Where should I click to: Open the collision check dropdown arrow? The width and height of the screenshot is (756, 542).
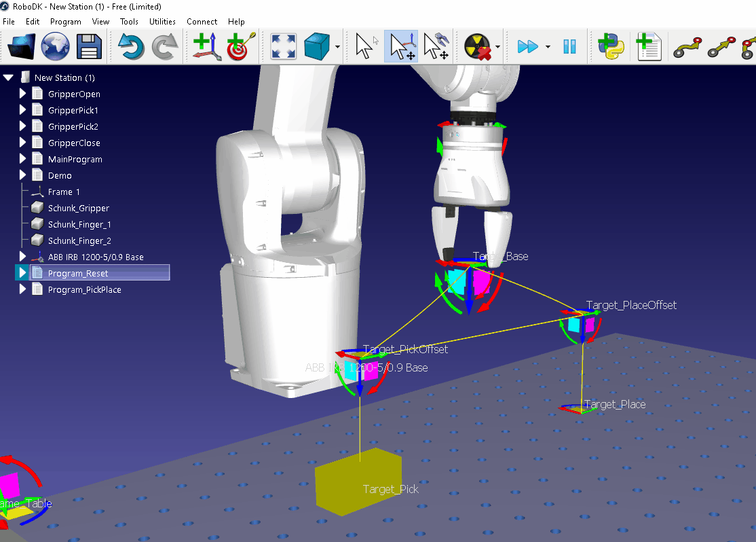tap(497, 47)
